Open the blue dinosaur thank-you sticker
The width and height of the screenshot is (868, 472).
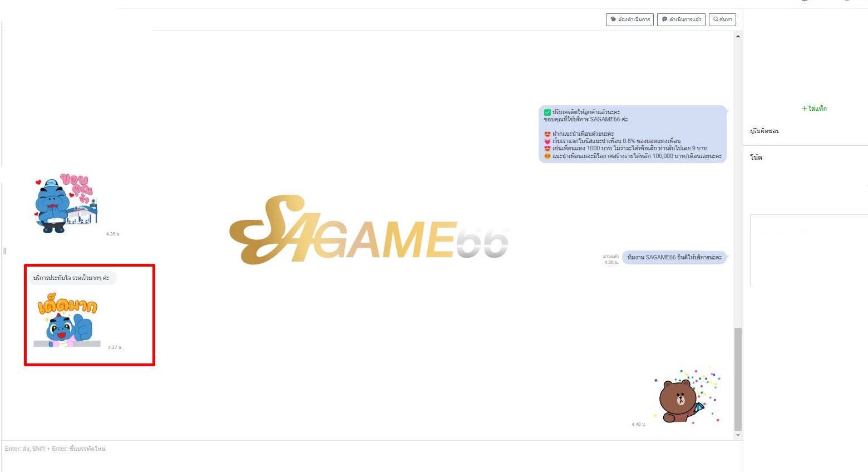pos(66,204)
